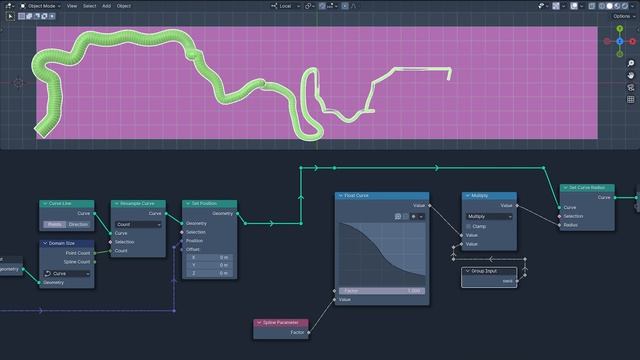Click Float Curve zoom out icon
This screenshot has height=360, width=640.
(x=405, y=216)
